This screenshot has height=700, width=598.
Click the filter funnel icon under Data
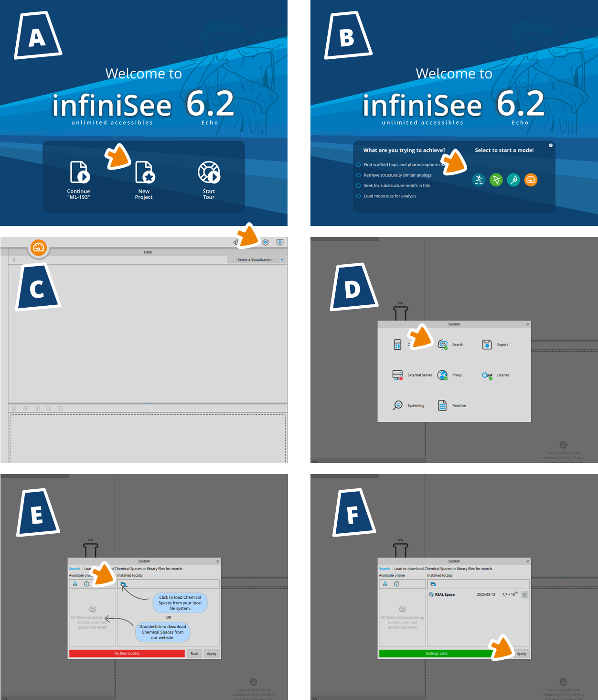[14, 260]
